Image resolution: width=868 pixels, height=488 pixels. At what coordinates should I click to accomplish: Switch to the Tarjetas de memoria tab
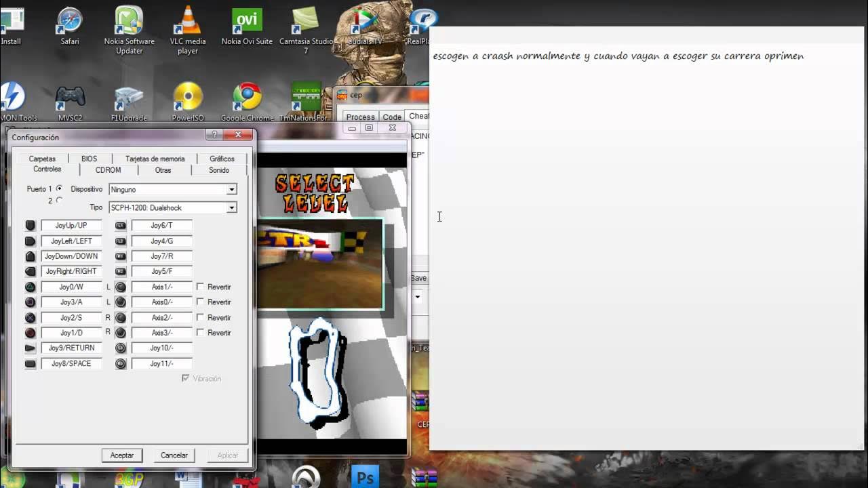[x=155, y=159]
